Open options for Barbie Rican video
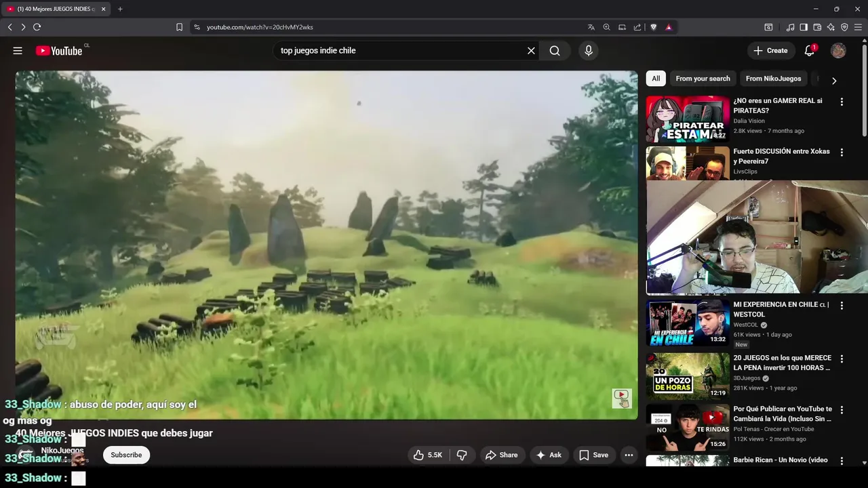The height and width of the screenshot is (488, 868). (842, 461)
